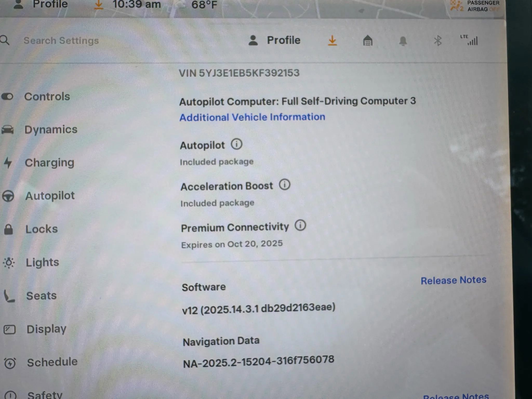Viewport: 532px width, 399px height.
Task: View the Autopilot info tooltip icon
Action: click(237, 144)
